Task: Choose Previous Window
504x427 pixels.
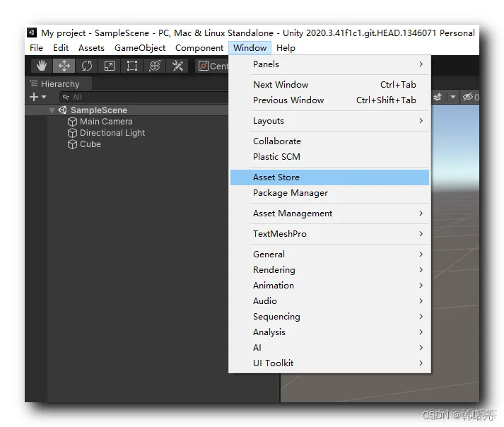Action: (330, 100)
